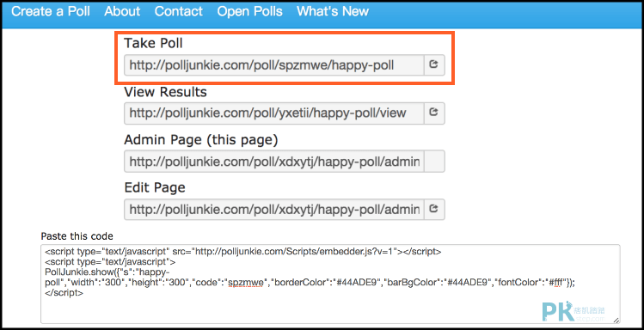Viewport: 644px width, 330px height.
Task: Click inside the embed code text area
Action: tap(330, 284)
